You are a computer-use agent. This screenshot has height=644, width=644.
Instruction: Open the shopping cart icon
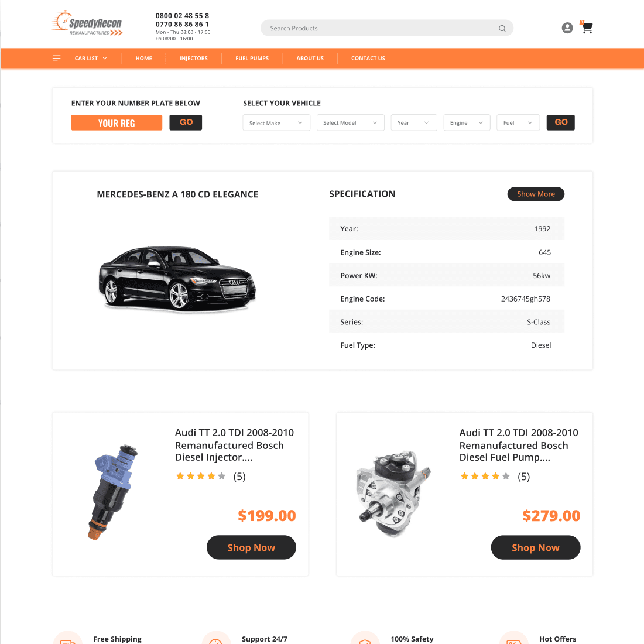(587, 27)
